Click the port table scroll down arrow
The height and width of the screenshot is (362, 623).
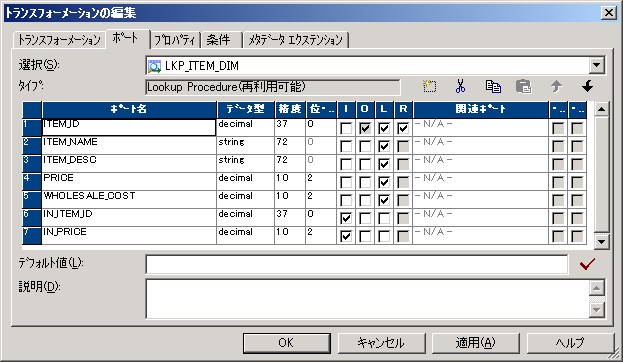click(x=602, y=241)
